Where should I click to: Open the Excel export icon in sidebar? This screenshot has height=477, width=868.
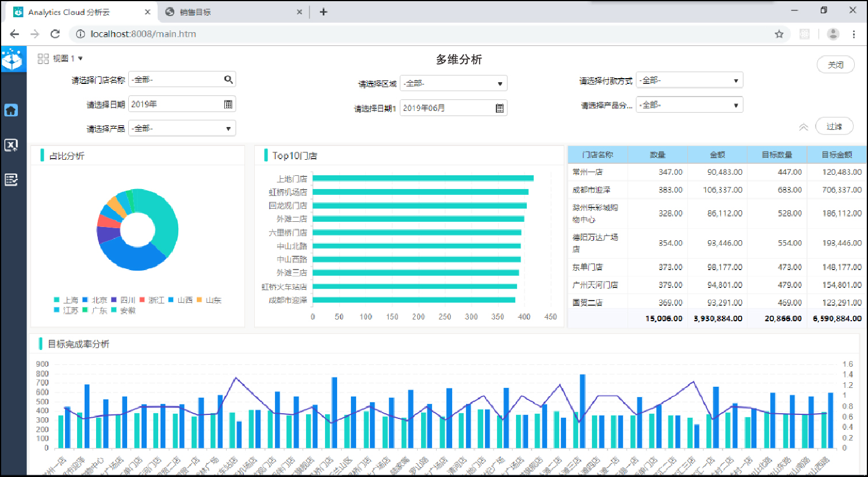coord(12,145)
